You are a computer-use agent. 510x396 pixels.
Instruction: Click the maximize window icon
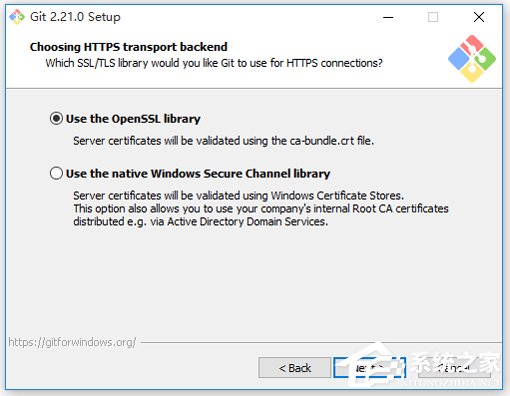[433, 17]
